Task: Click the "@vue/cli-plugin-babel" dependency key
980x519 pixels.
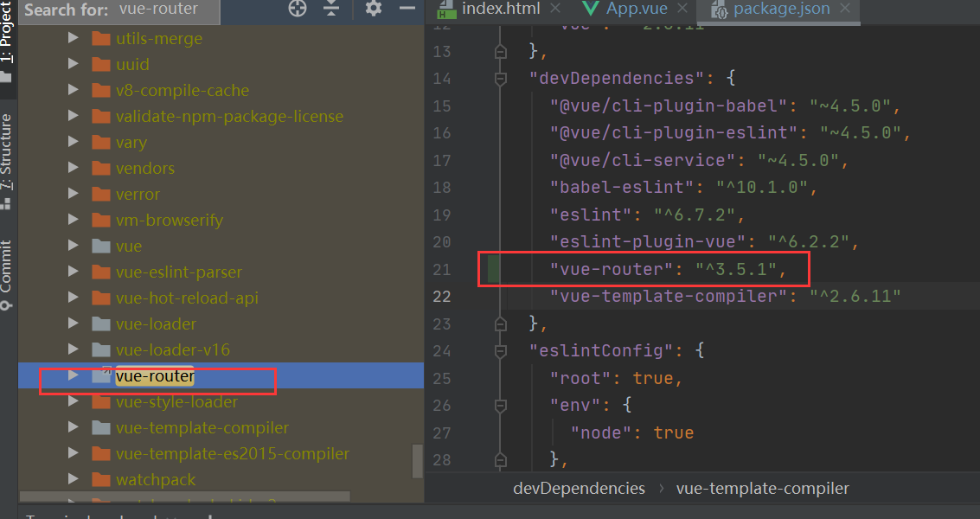Action: tap(668, 106)
